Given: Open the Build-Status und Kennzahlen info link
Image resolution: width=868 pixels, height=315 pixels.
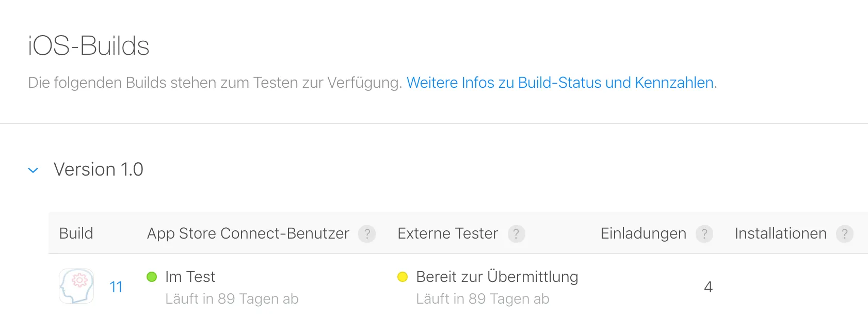Looking at the screenshot, I should (560, 83).
